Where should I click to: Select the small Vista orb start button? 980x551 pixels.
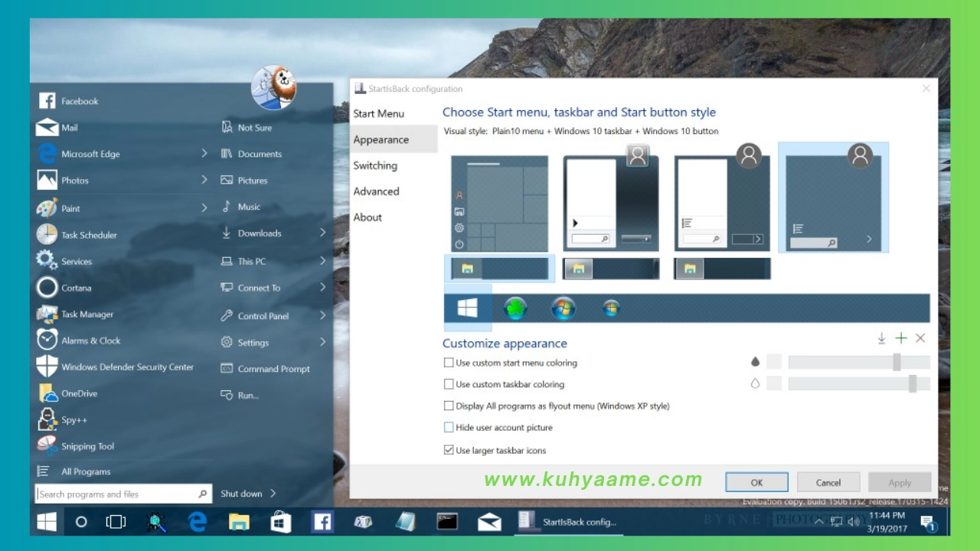[611, 308]
